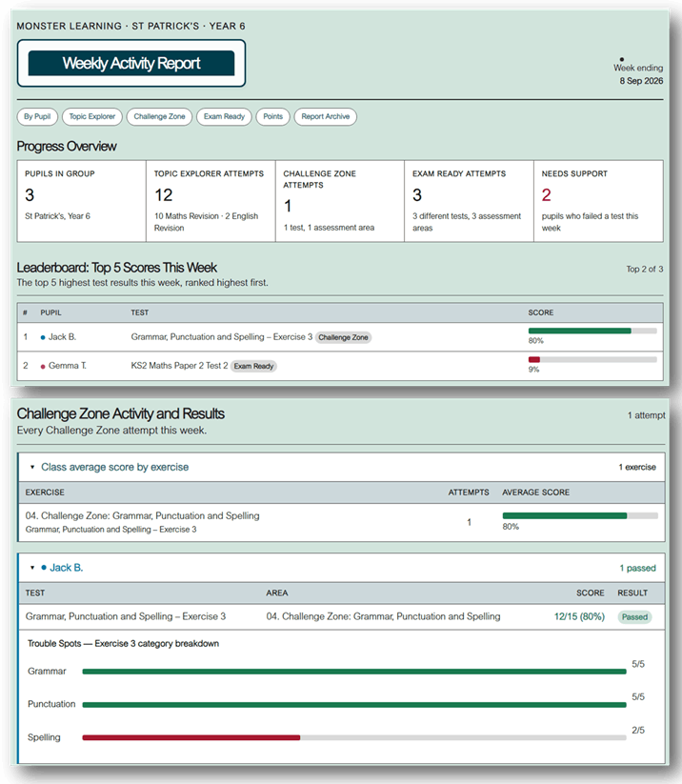Click '04. Challenge Zone' exercise row title
The image size is (682, 784).
click(x=143, y=515)
